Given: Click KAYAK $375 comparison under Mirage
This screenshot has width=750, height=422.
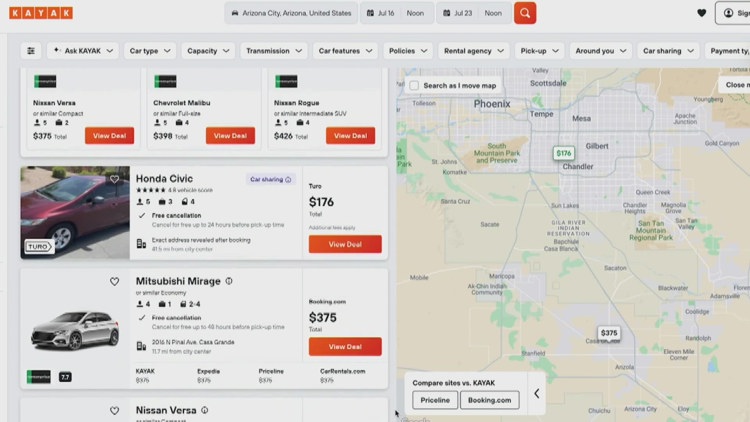Looking at the screenshot, I should pyautogui.click(x=145, y=376).
